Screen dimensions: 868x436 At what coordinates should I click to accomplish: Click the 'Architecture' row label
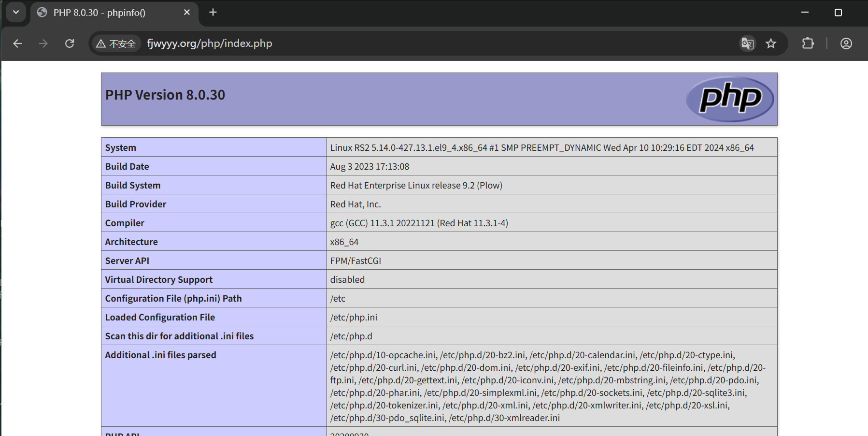[131, 242]
